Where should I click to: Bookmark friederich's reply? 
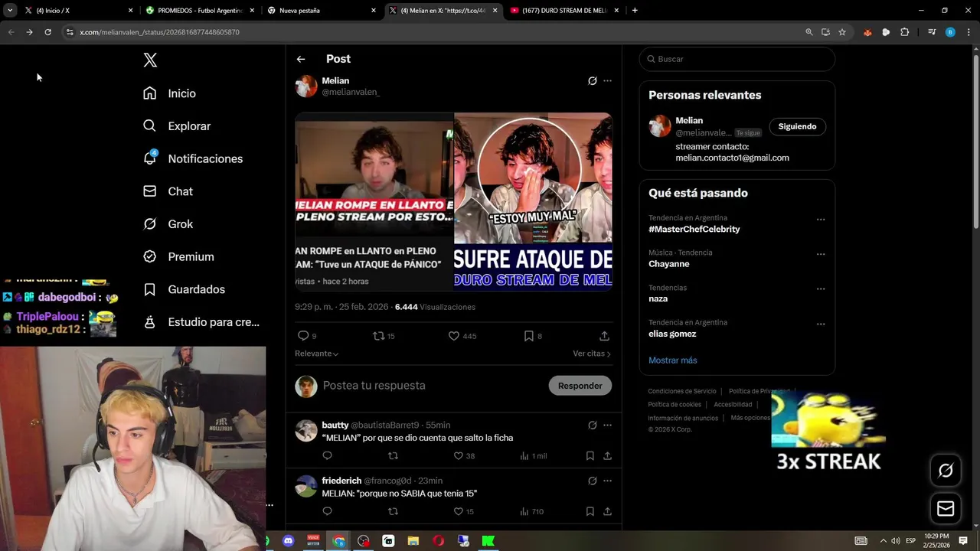click(590, 512)
